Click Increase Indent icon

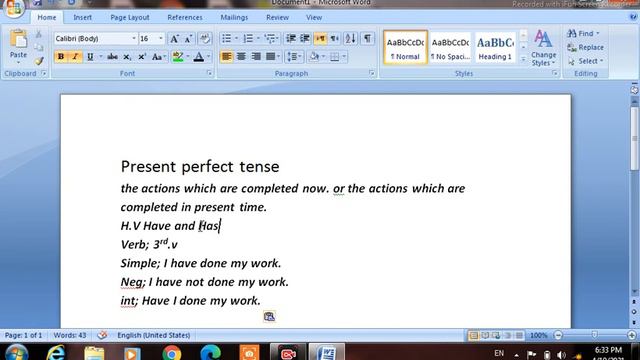click(305, 39)
